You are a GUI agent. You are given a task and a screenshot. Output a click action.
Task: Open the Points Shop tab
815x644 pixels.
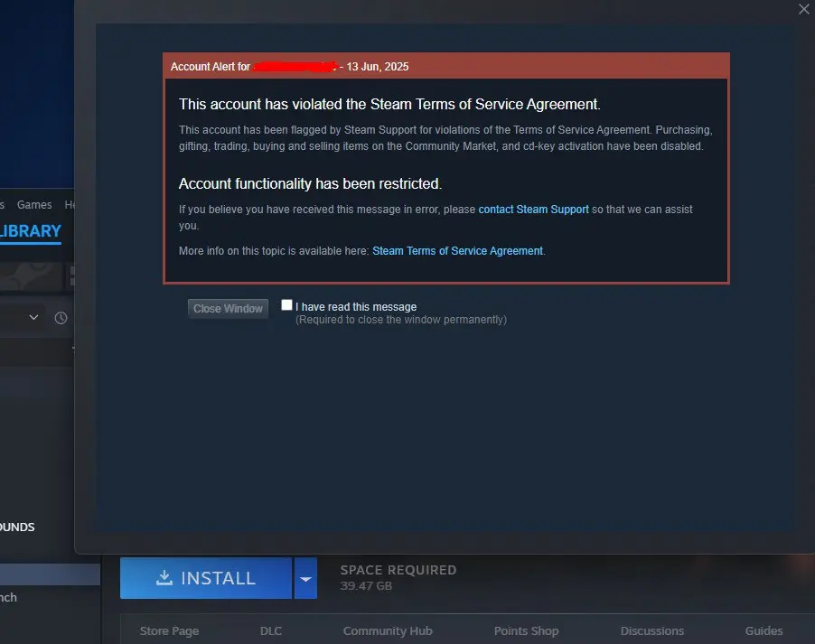tap(526, 631)
